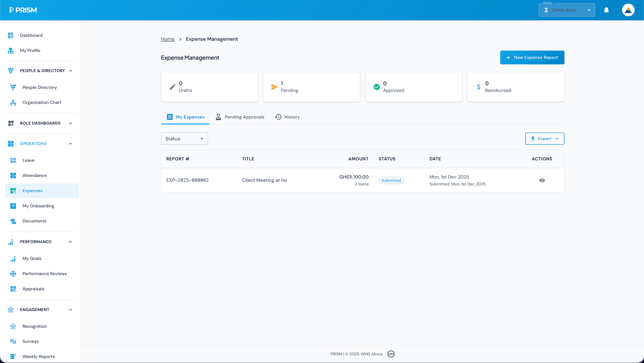Viewport: 644px width, 363px height.
Task: Click the Submitted status badge
Action: tap(391, 180)
